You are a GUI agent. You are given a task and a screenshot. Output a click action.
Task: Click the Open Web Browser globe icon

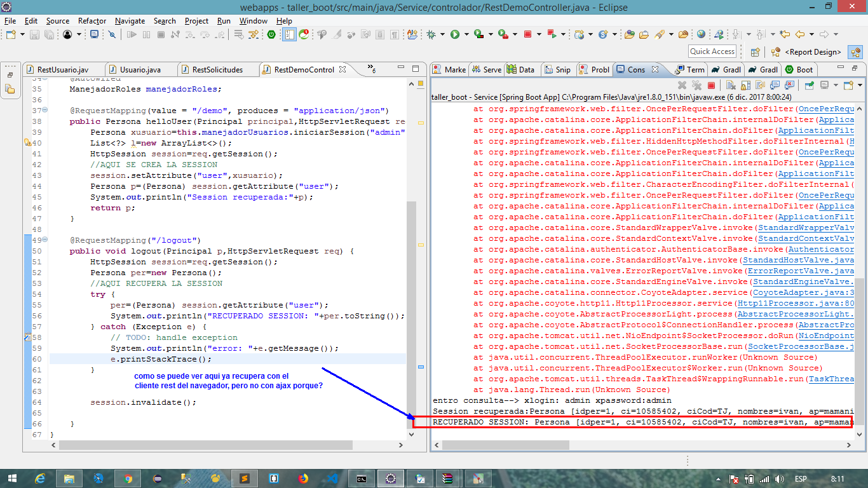pos(701,34)
